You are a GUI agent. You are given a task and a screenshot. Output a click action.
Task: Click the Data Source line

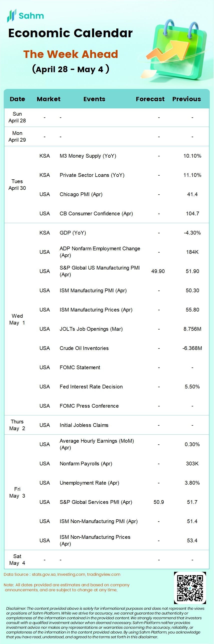62,575
